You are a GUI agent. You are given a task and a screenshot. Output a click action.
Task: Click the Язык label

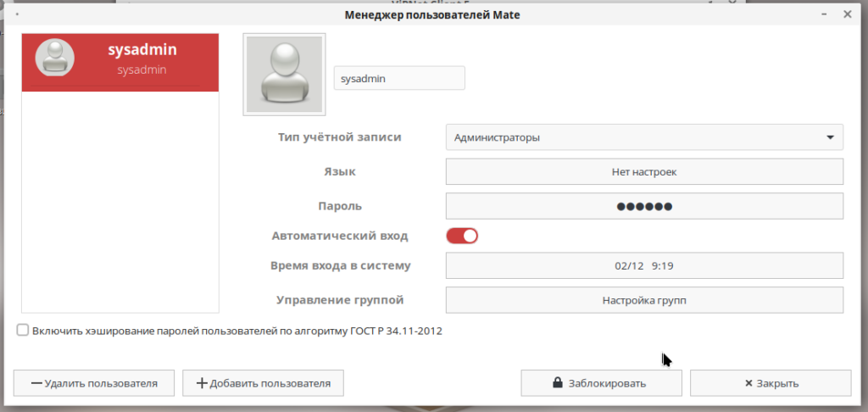[339, 171]
